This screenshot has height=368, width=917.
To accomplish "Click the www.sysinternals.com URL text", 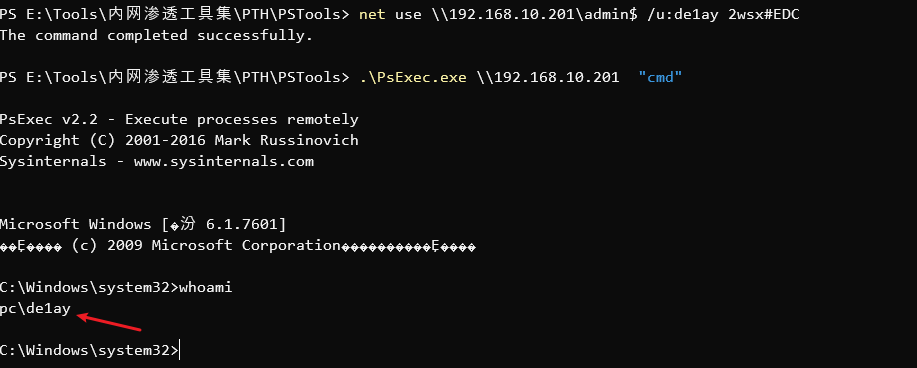I will coord(223,161).
